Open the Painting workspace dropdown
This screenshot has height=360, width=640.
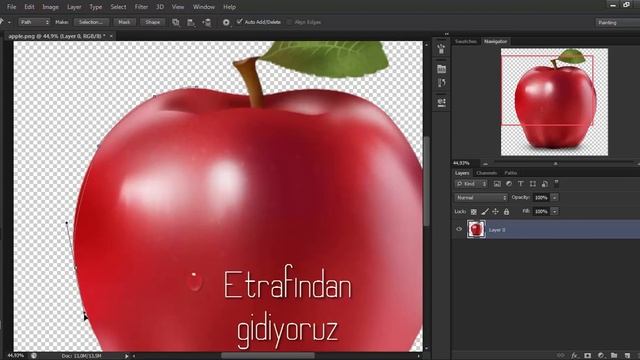(618, 22)
